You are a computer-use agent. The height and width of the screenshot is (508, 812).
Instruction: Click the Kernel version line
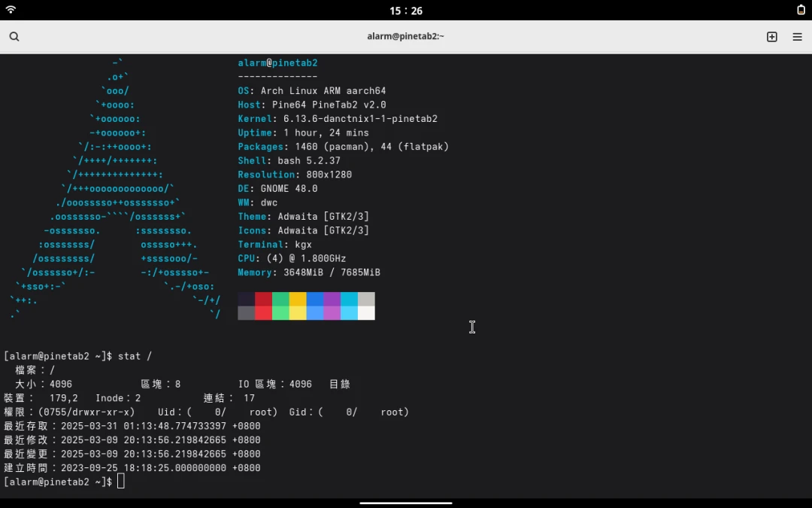click(338, 119)
